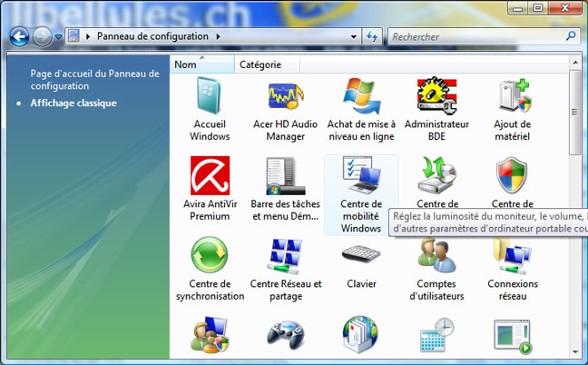
Task: Open Barre des tâches et menu Démarrer icon
Action: pyautogui.click(x=286, y=175)
